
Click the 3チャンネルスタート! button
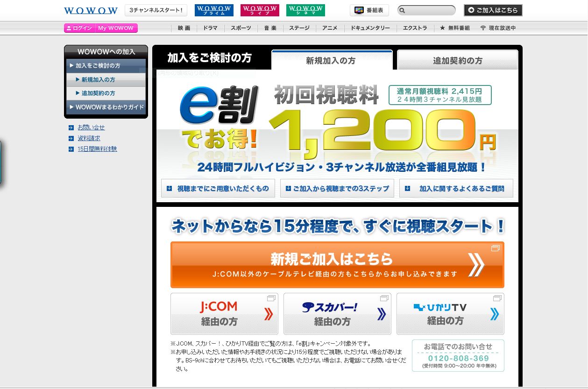click(156, 10)
